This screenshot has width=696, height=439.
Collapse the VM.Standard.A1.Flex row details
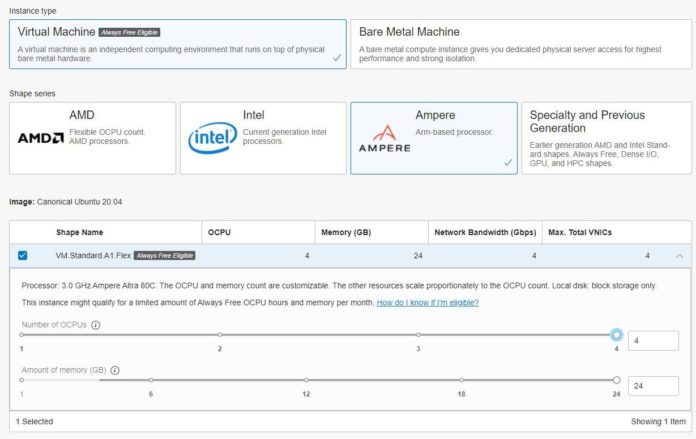[680, 256]
